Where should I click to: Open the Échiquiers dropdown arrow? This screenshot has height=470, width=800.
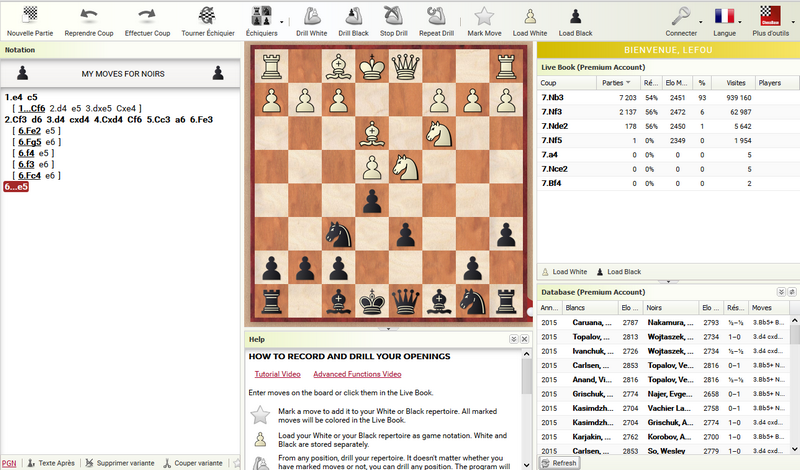tap(282, 19)
